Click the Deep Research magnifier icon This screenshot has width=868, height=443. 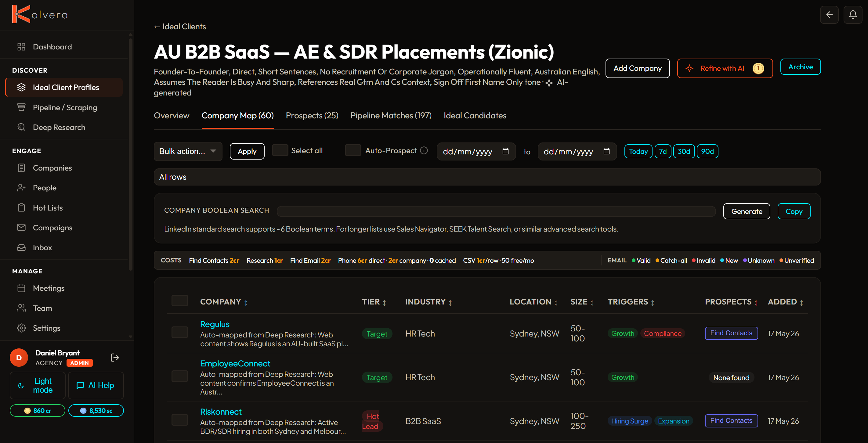21,127
